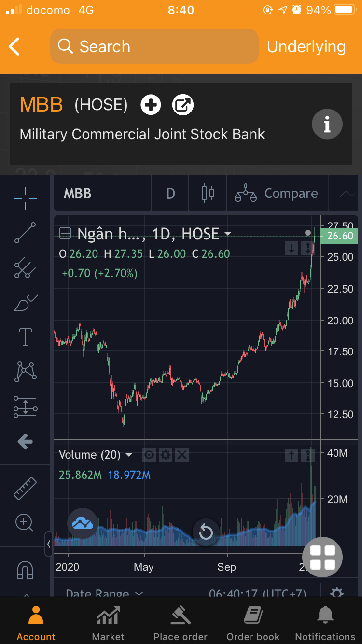Screen dimensions: 362x644
Task: Open the prediction and measurement tools
Action: coord(25,406)
